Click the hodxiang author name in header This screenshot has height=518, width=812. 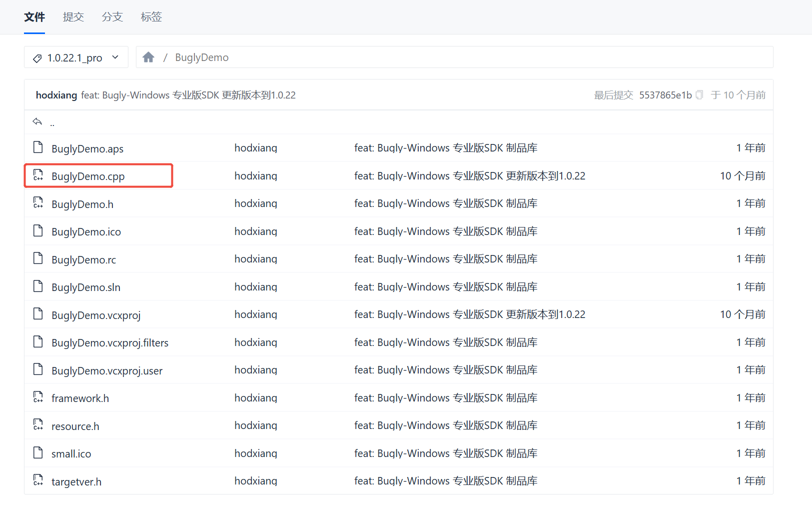pyautogui.click(x=56, y=95)
